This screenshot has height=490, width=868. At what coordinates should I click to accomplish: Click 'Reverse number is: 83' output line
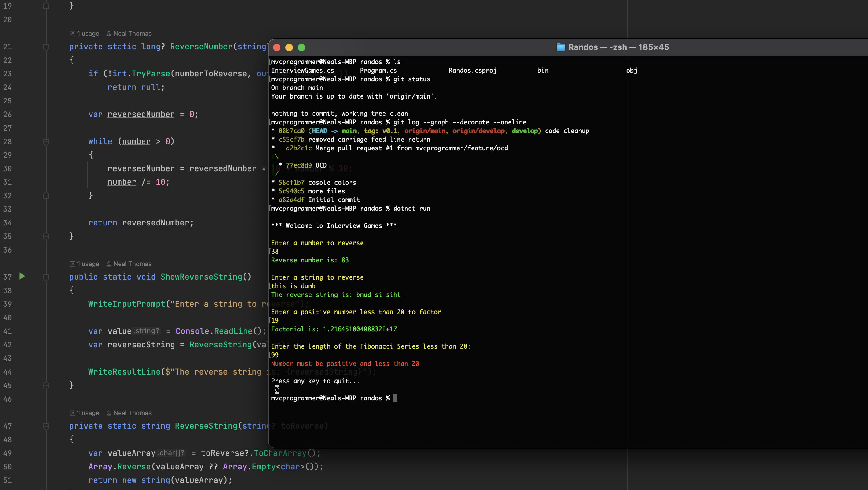coord(310,260)
